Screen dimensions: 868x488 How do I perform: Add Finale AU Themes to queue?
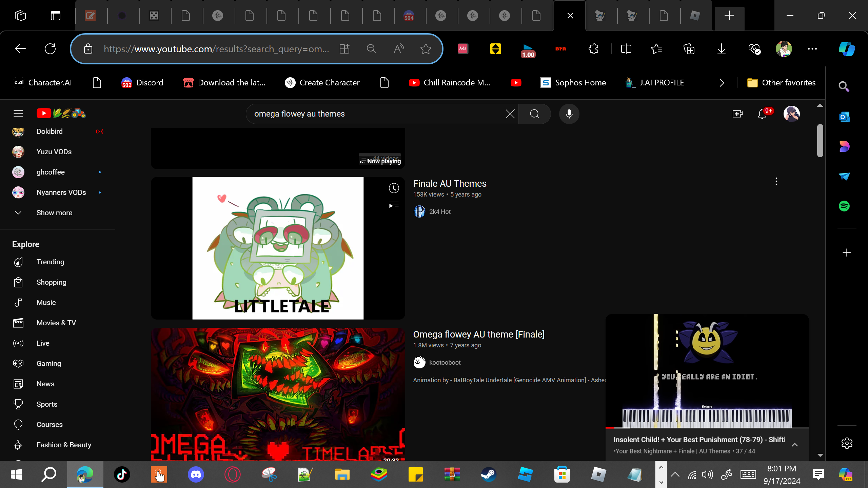point(394,205)
